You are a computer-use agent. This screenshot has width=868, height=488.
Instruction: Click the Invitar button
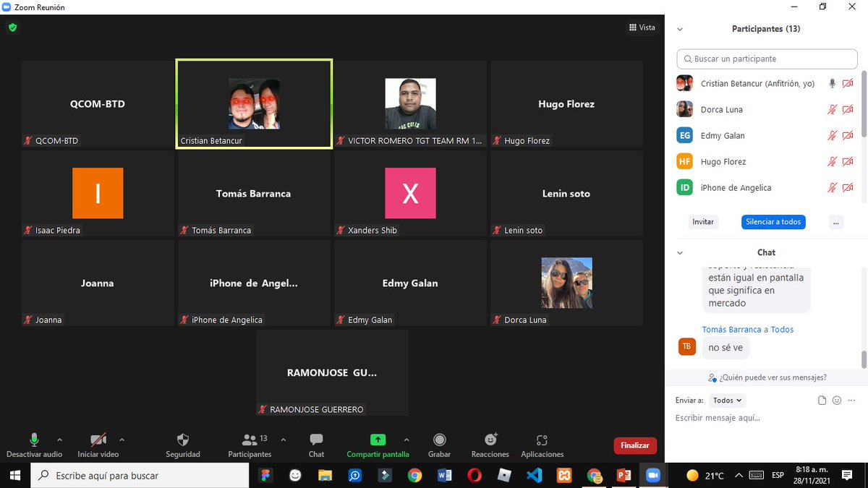pos(703,222)
